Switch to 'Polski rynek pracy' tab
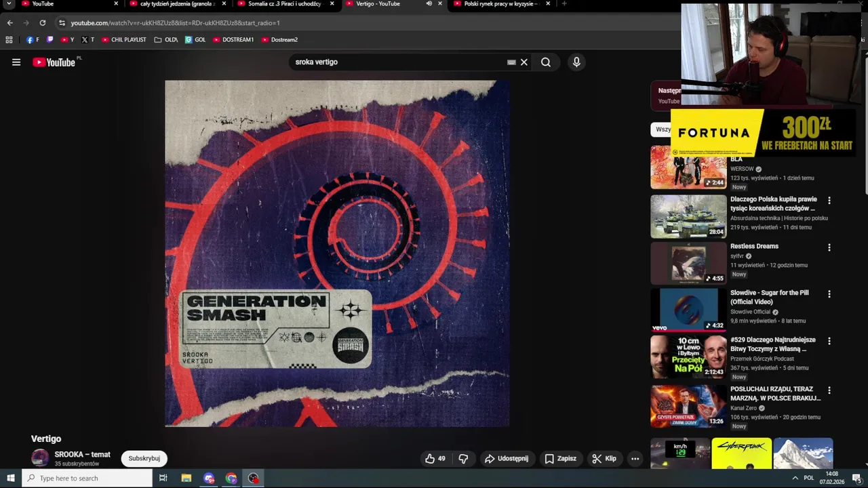 [502, 3]
